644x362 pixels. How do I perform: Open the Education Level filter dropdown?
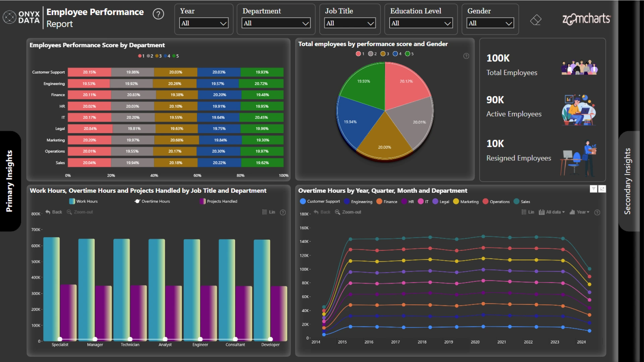tap(421, 23)
